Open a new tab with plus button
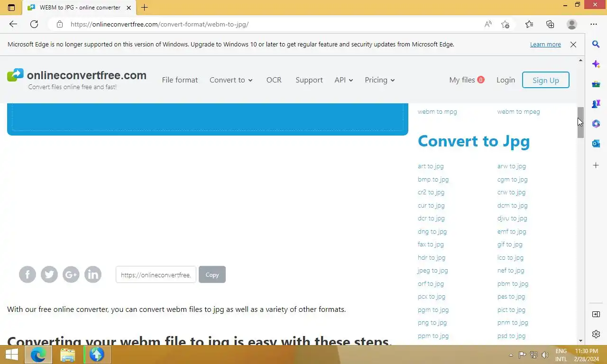607x364 pixels. click(x=145, y=8)
